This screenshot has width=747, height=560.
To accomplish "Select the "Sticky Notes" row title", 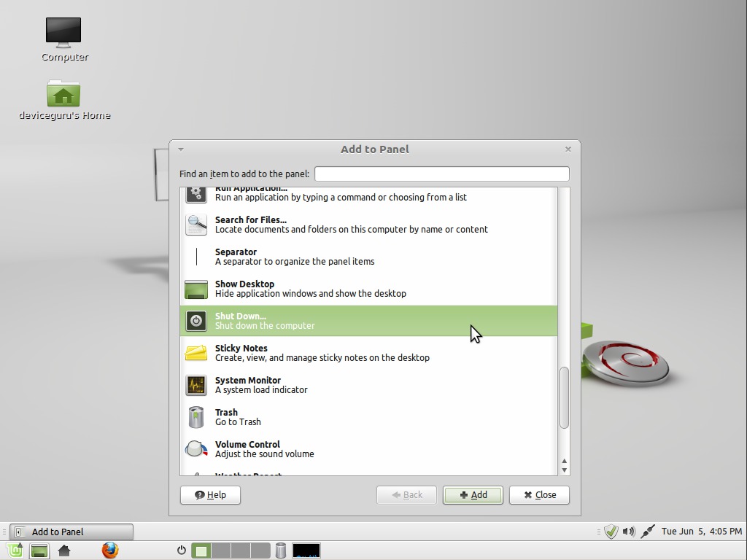I will pyautogui.click(x=241, y=348).
